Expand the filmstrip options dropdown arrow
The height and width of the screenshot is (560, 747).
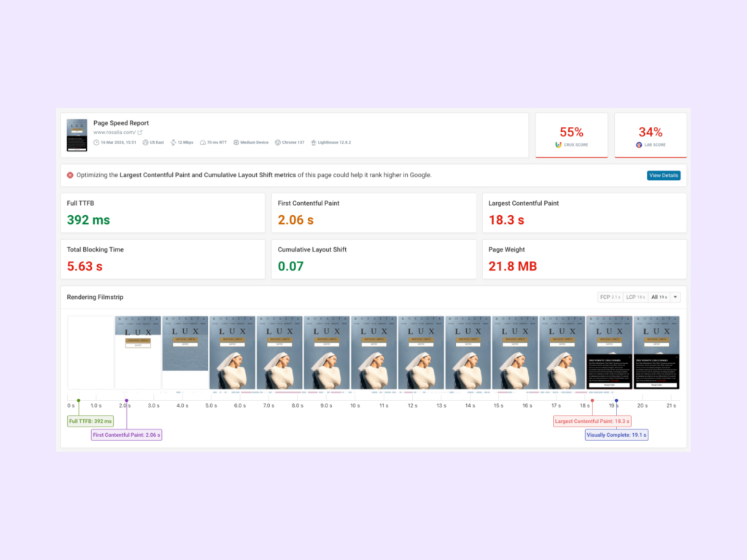click(x=676, y=297)
